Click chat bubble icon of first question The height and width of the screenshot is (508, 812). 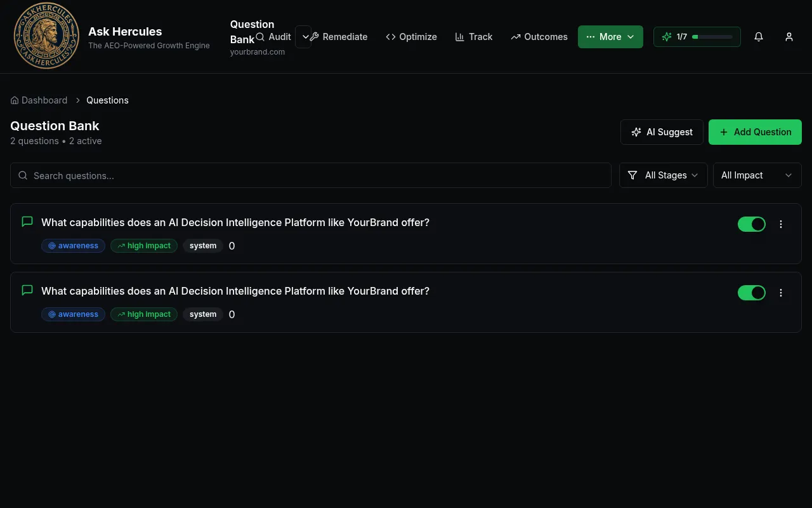(27, 222)
